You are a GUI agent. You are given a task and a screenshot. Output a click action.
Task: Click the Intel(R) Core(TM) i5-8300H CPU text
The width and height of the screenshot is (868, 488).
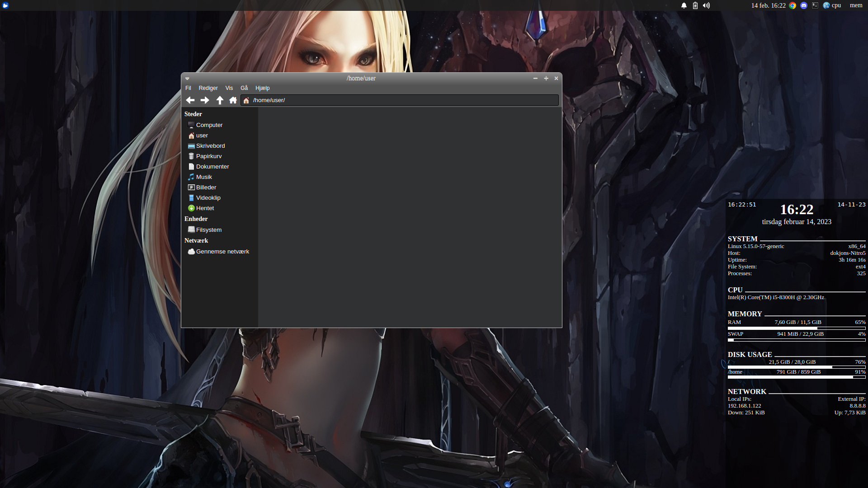(x=776, y=297)
